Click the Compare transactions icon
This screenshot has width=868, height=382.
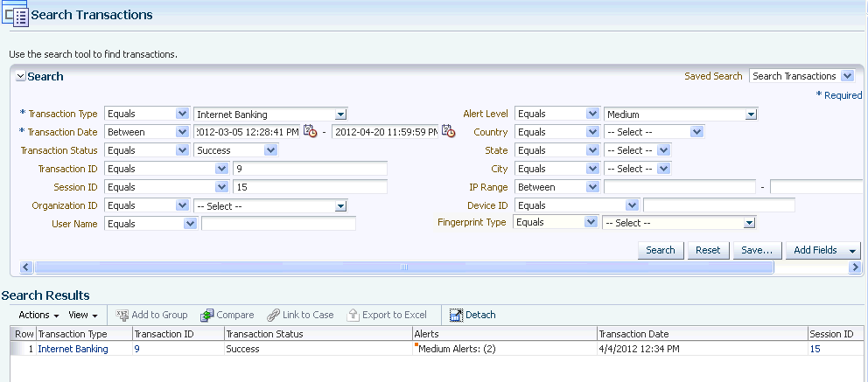pyautogui.click(x=207, y=315)
